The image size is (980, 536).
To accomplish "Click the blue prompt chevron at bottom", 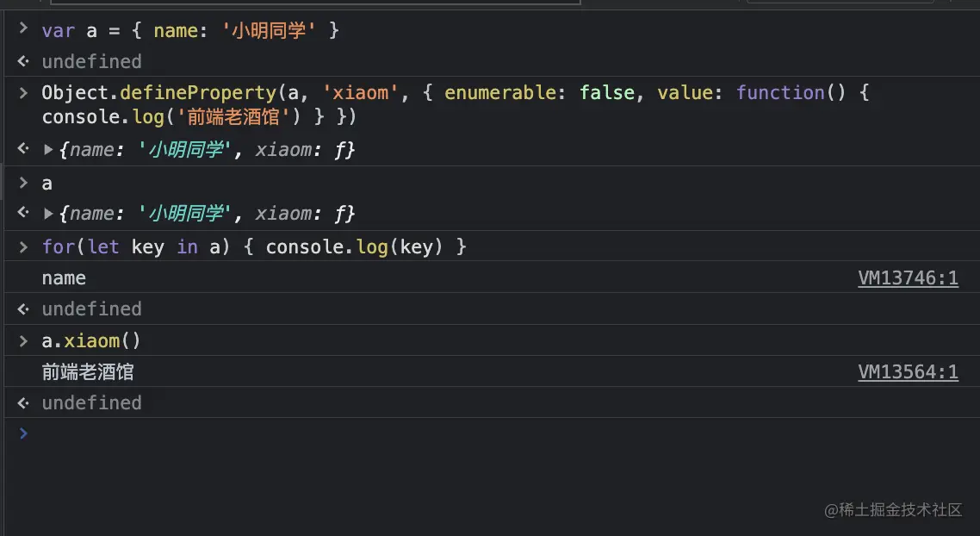I will (23, 433).
